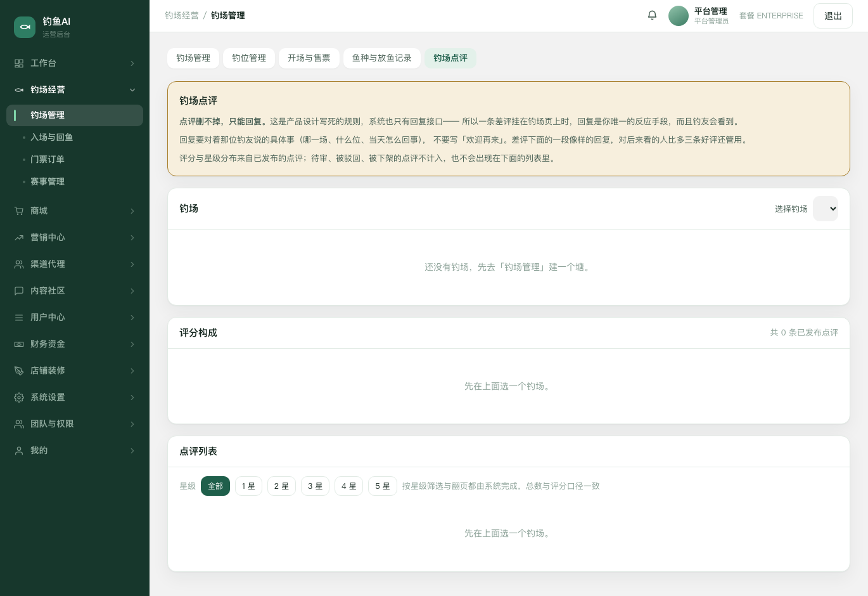Click the 营销中心 trend icon
This screenshot has height=596, width=868.
tap(19, 238)
